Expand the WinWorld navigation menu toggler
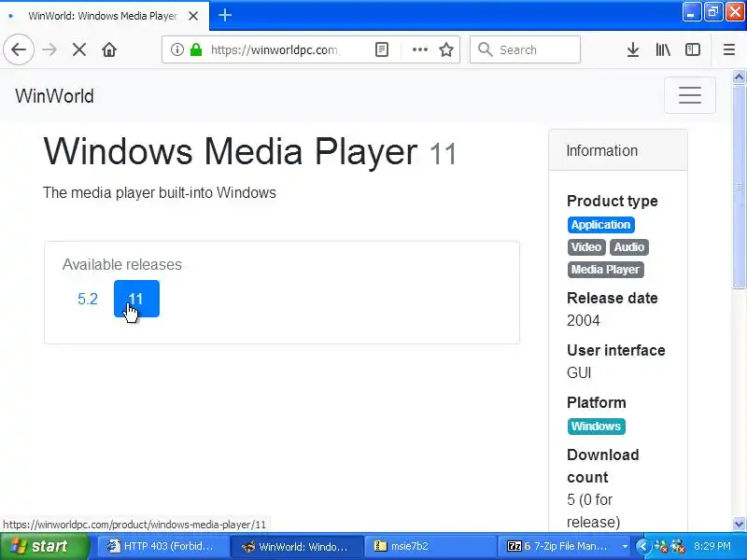Viewport: 747px width, 560px height. pos(690,95)
